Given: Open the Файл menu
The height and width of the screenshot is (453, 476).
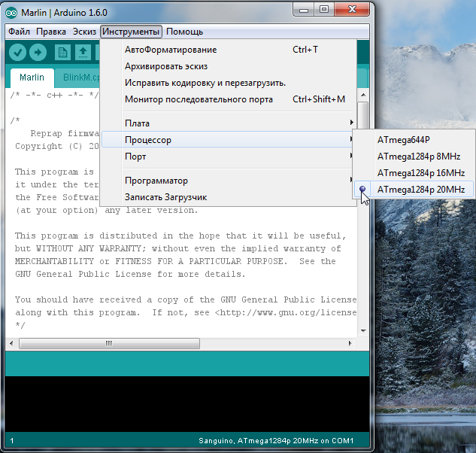Looking at the screenshot, I should coord(20,32).
